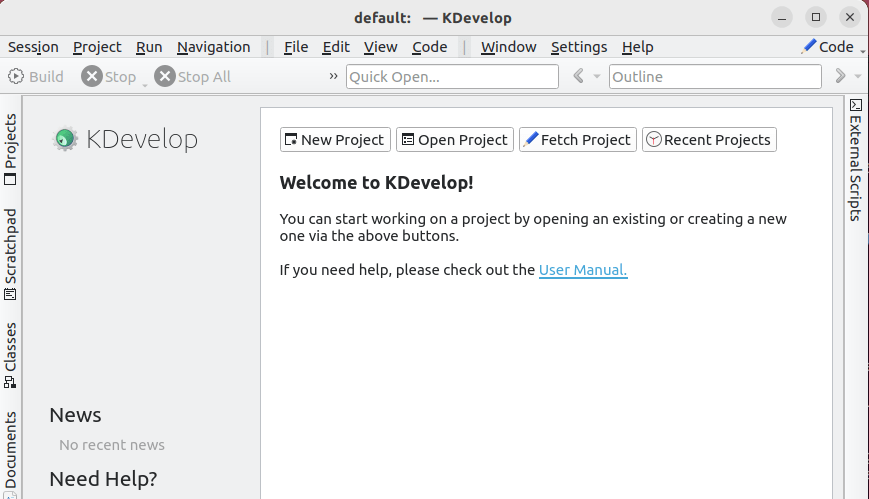
Task: Open the File menu
Action: 296,47
